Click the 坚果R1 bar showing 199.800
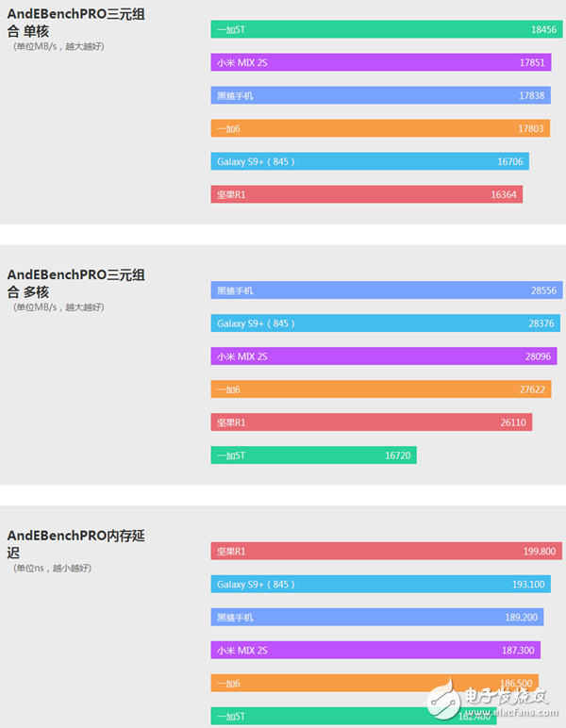The height and width of the screenshot is (728, 566). (386, 551)
